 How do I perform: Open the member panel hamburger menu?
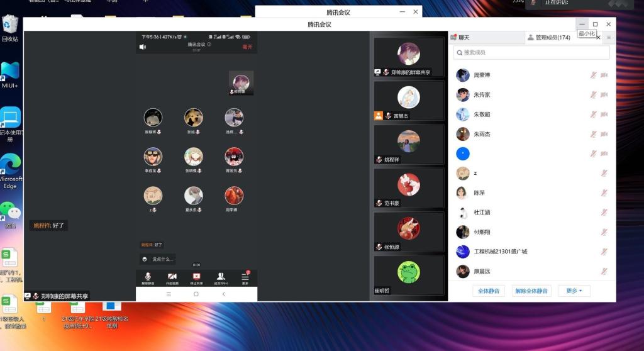(x=609, y=38)
